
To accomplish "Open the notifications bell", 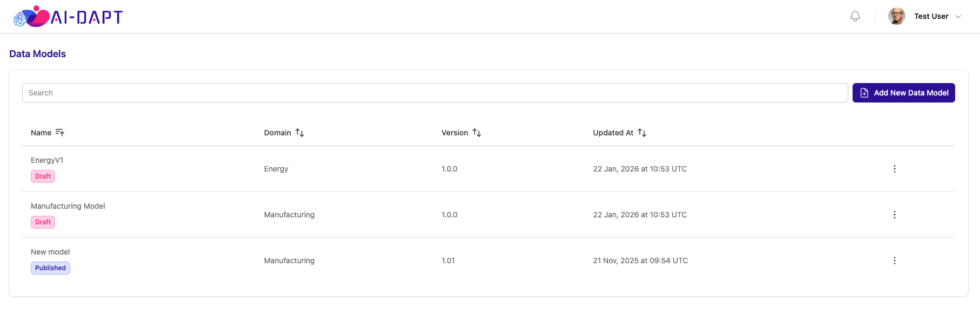I will 855,16.
